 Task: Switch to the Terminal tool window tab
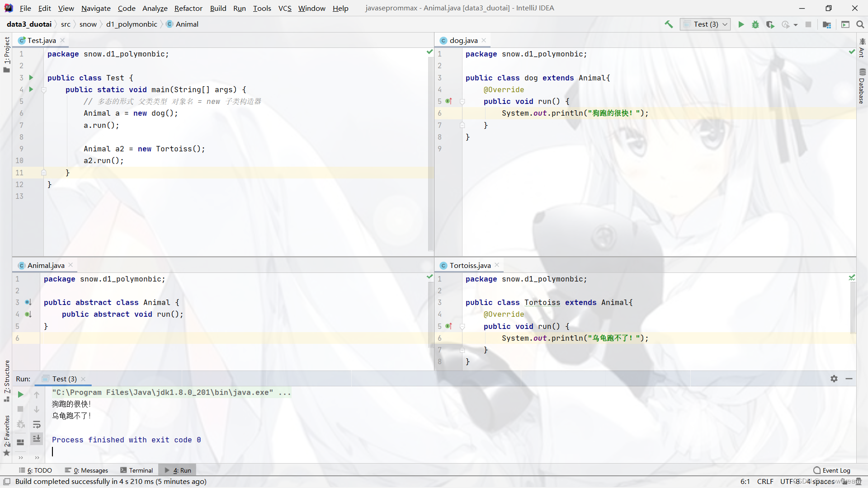137,470
